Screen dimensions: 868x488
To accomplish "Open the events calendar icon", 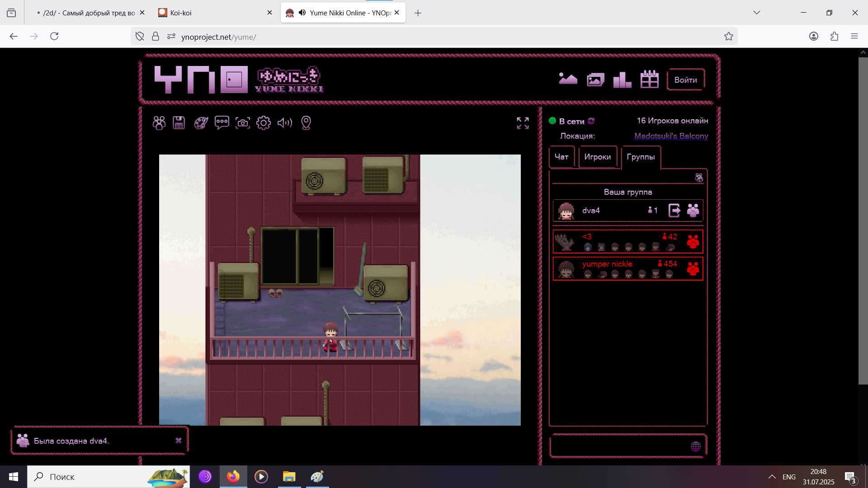I will tap(649, 80).
